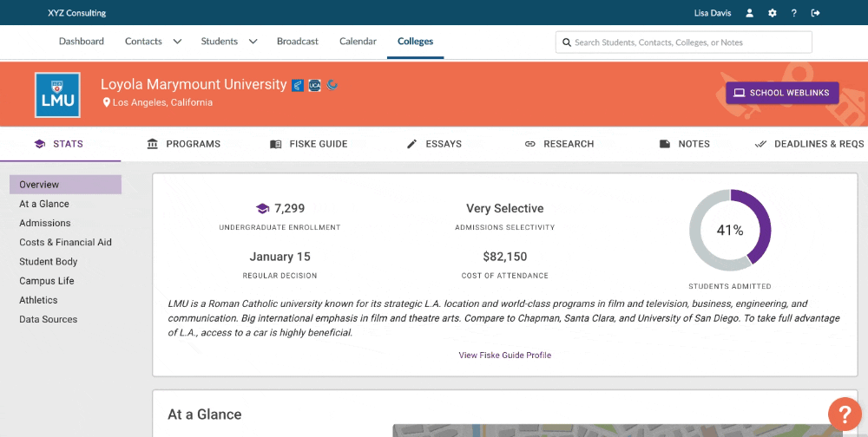Click the 41% students admitted donut chart

coord(730,230)
